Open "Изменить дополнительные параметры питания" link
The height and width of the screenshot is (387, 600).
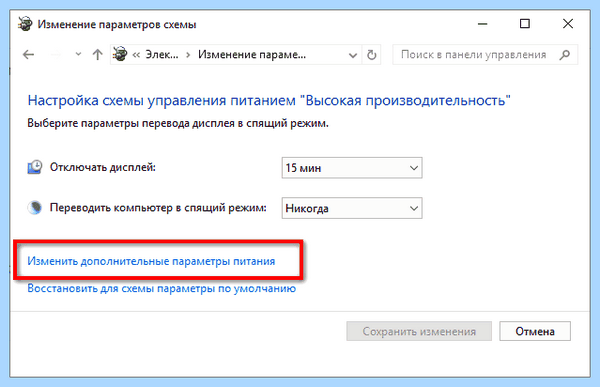pos(151,261)
